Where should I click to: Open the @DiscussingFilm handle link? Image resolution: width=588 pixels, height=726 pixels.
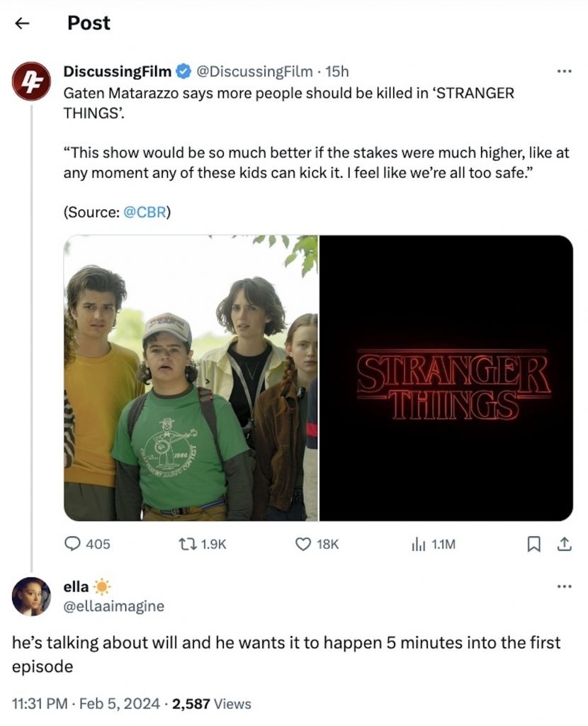pyautogui.click(x=254, y=71)
